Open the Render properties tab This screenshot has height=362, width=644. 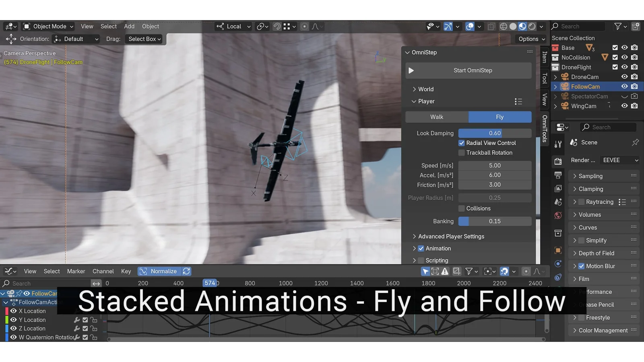point(558,161)
